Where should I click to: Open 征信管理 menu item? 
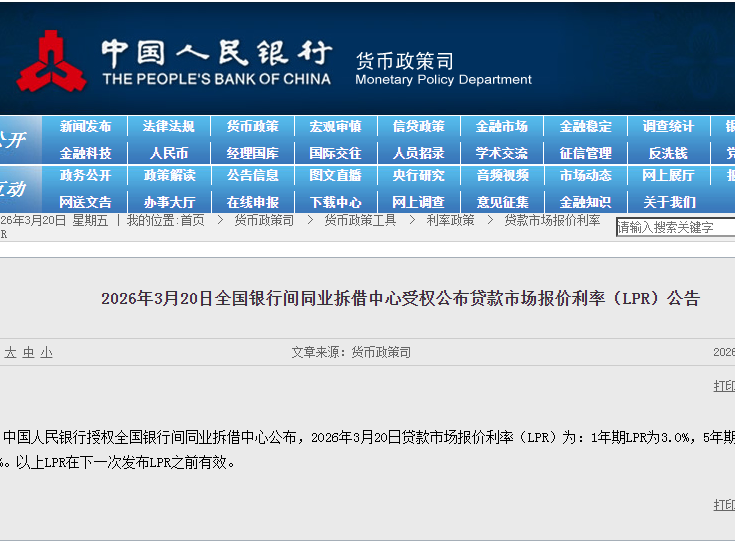click(585, 153)
